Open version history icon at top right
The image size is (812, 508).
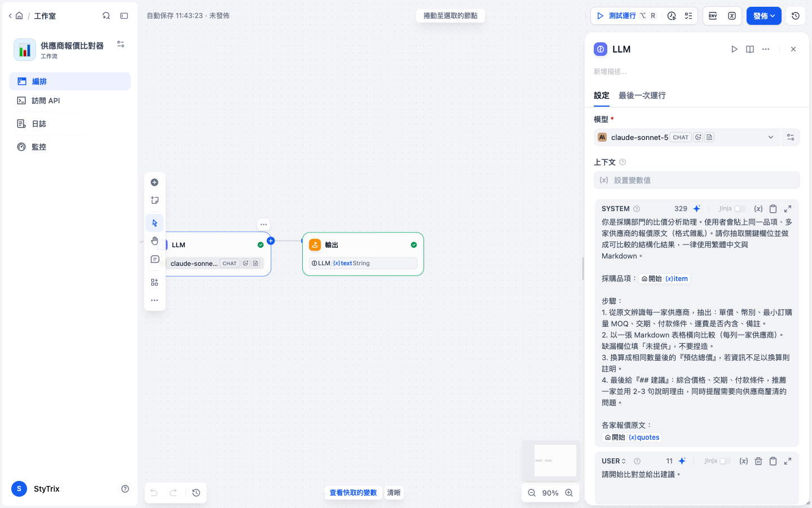(796, 16)
